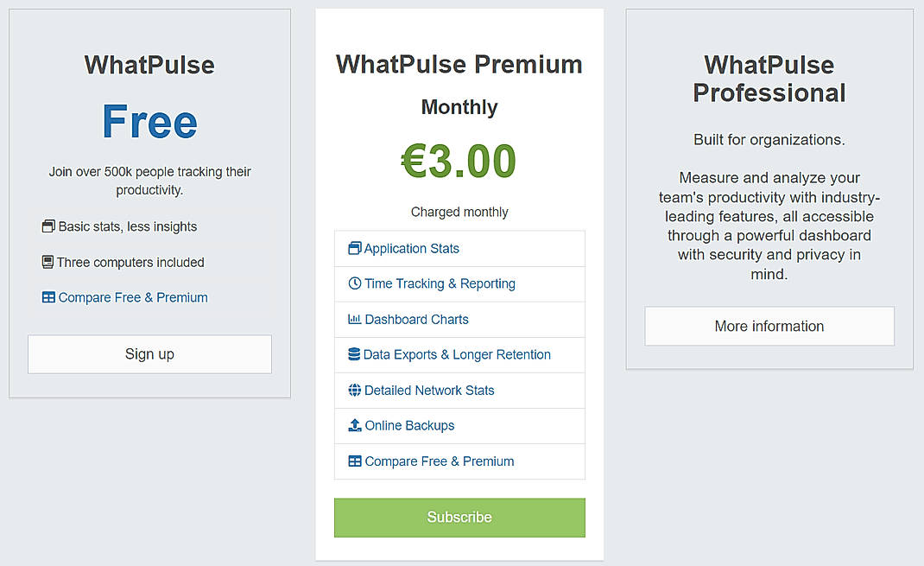The height and width of the screenshot is (566, 924).
Task: Open Compare Free & Premium under the Free plan
Action: (x=131, y=297)
